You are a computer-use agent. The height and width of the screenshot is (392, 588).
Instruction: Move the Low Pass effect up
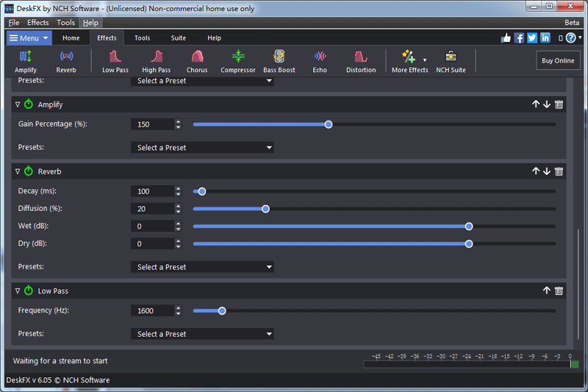pyautogui.click(x=547, y=291)
